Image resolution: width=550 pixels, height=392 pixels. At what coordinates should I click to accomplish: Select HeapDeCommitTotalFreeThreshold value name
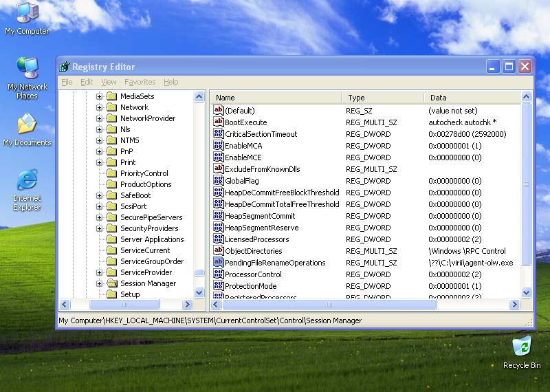[x=282, y=204]
